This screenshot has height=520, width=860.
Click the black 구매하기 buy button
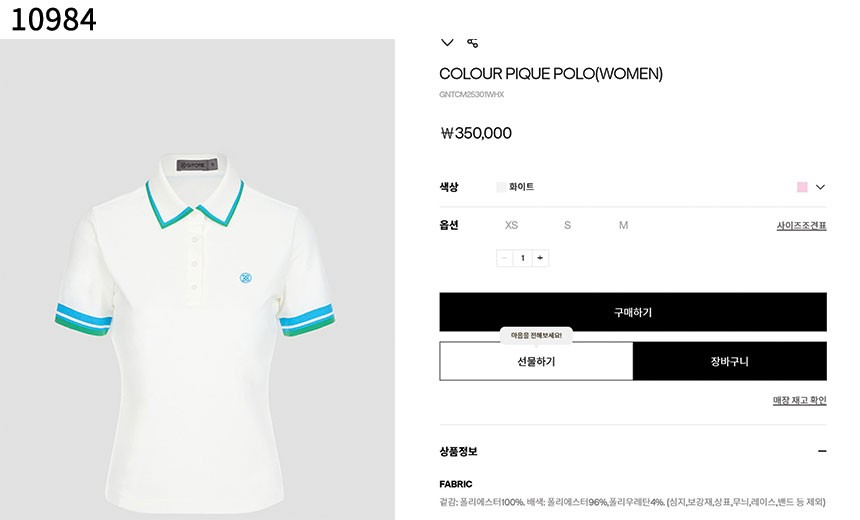(x=633, y=312)
